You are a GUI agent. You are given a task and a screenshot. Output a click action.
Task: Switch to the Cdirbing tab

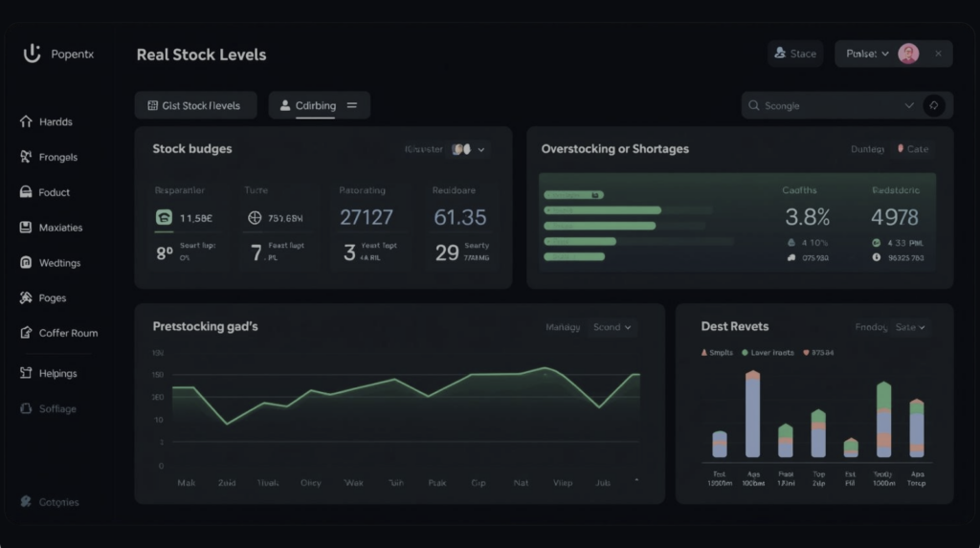(x=320, y=105)
